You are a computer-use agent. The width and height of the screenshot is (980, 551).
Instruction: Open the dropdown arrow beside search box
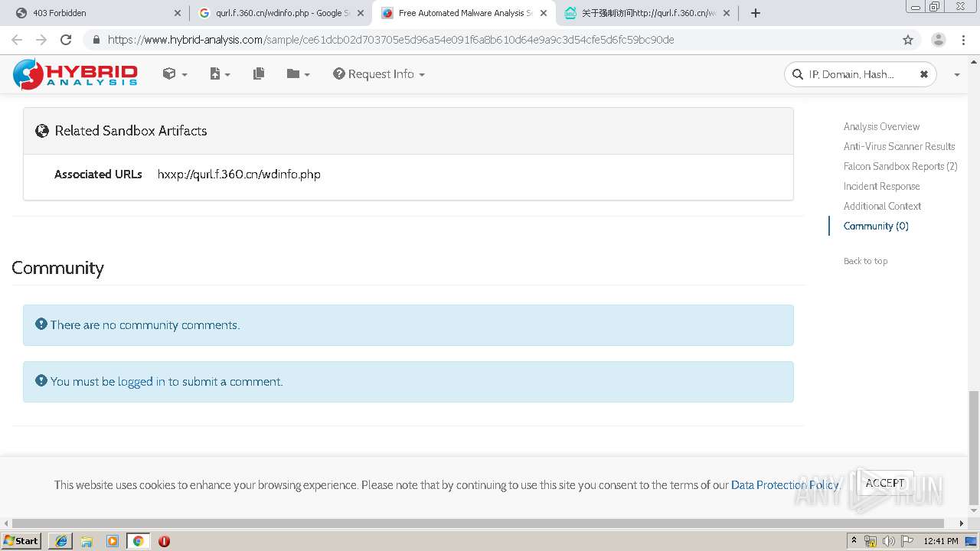[956, 74]
